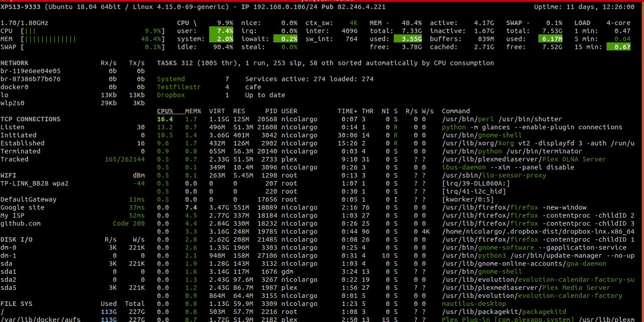This screenshot has height=322, width=644.
Task: Click the VIRT column header
Action: pyautogui.click(x=217, y=111)
